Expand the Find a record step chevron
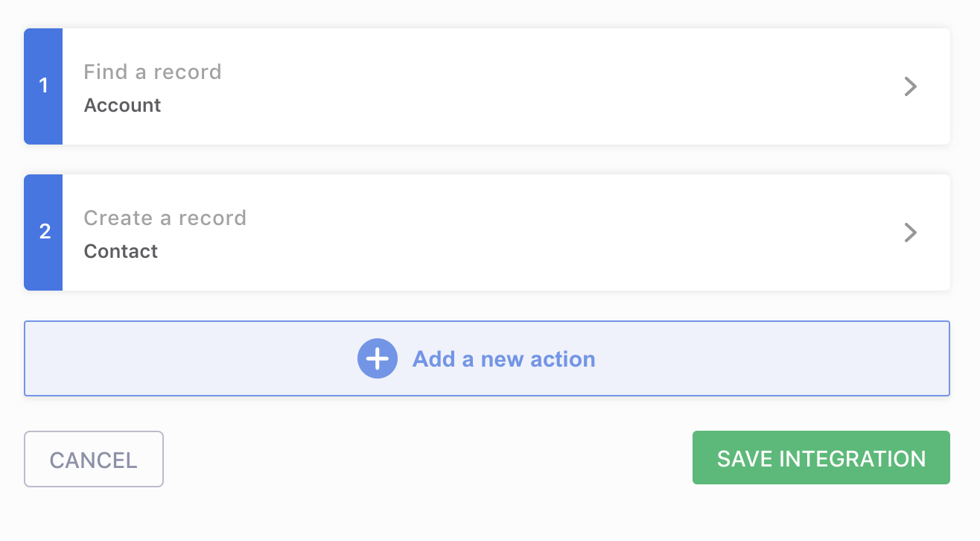Screen dimensions: 980x541 click(910, 86)
